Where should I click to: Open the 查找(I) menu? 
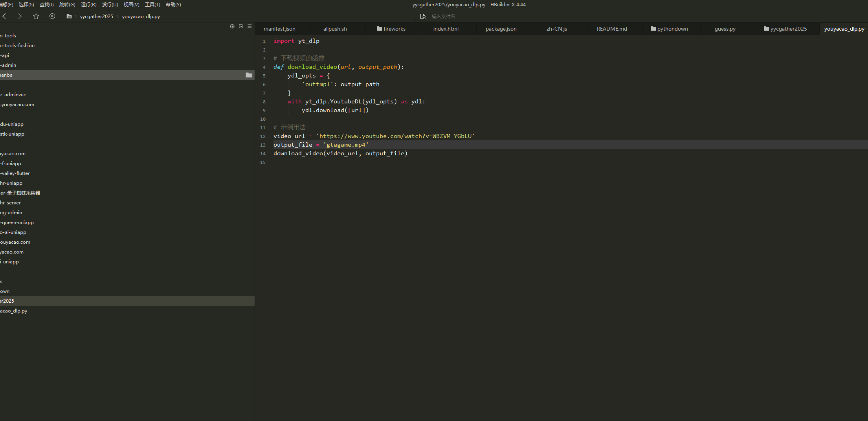pyautogui.click(x=47, y=5)
